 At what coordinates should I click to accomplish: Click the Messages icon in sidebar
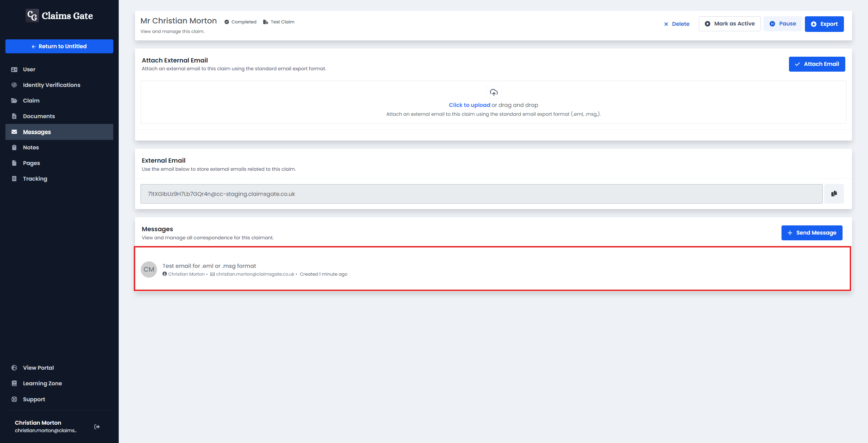point(15,132)
